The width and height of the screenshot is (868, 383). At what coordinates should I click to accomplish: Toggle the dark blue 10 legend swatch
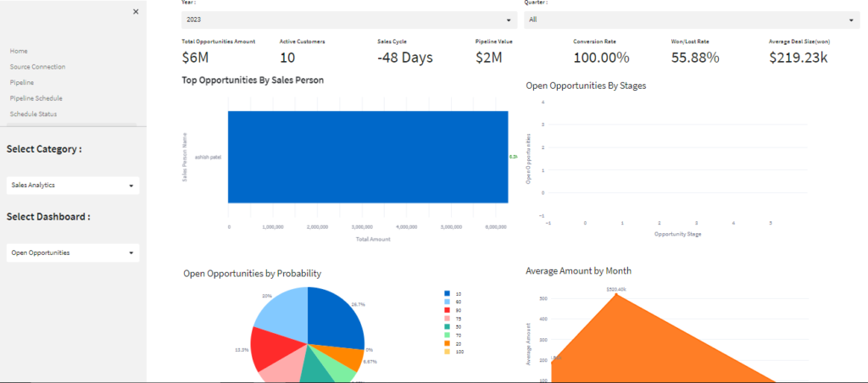coord(448,293)
